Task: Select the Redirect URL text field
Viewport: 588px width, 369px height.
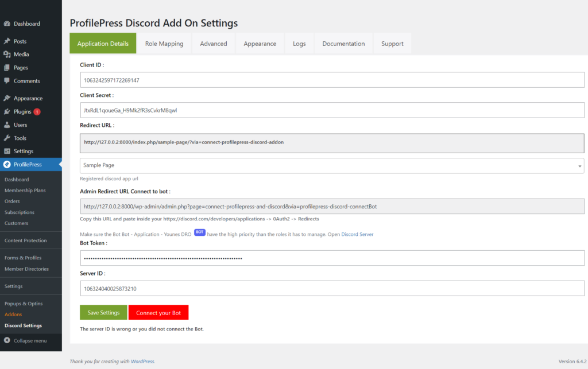Action: point(332,143)
